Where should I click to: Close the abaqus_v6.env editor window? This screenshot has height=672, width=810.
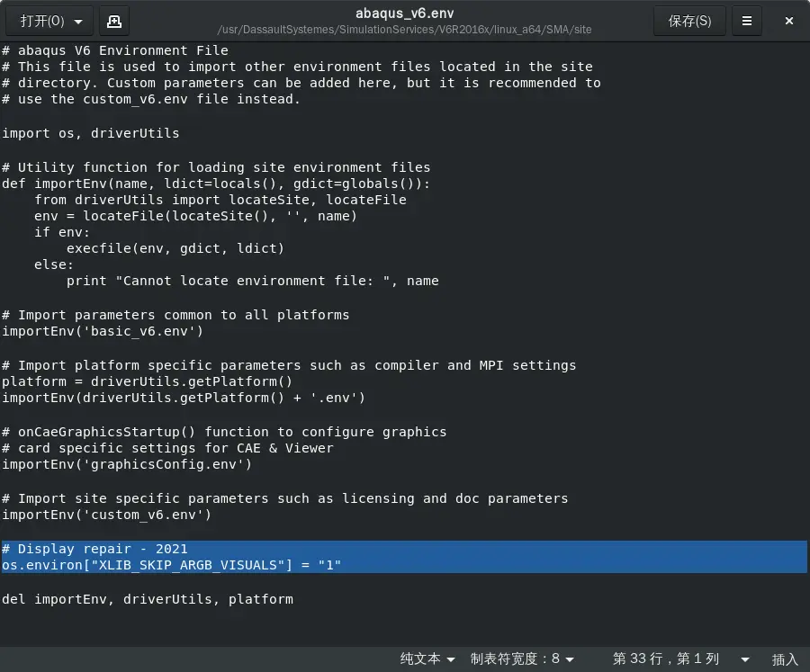coord(788,22)
